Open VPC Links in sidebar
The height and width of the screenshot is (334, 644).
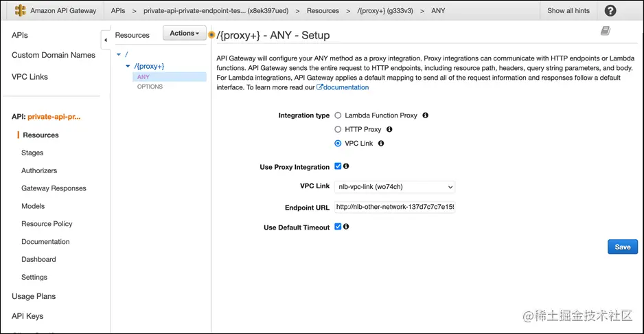tap(30, 77)
